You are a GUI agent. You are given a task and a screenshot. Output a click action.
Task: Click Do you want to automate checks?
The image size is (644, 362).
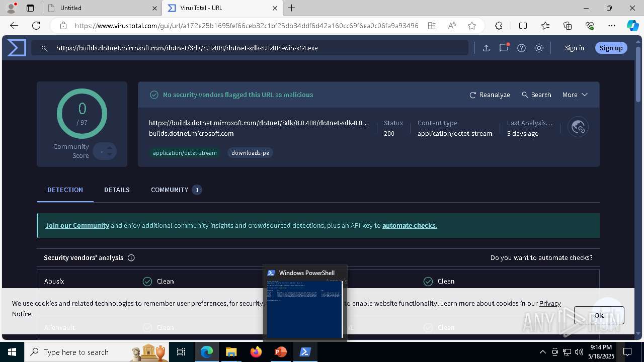point(541,257)
